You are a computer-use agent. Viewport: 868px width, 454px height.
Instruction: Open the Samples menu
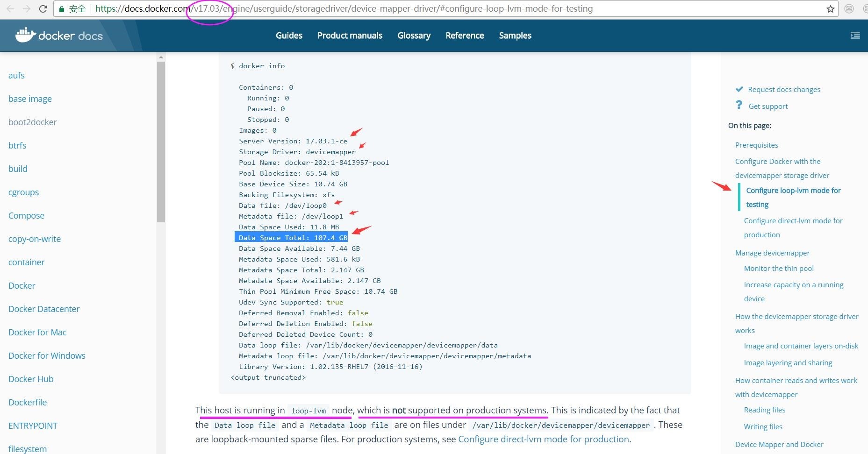pos(515,35)
